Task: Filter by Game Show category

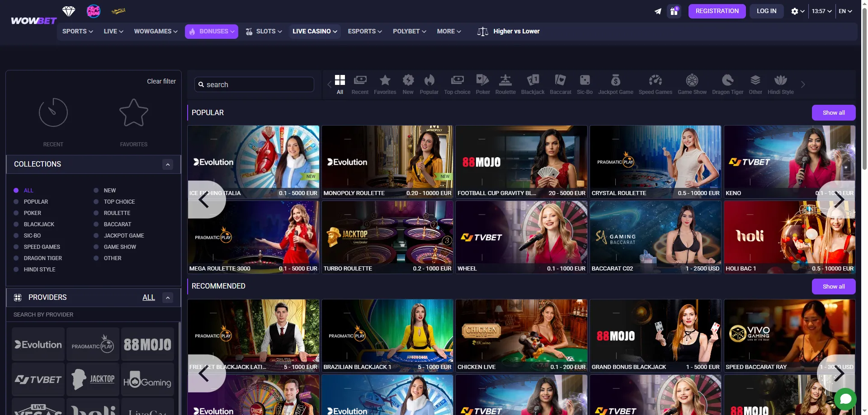Action: coord(692,84)
